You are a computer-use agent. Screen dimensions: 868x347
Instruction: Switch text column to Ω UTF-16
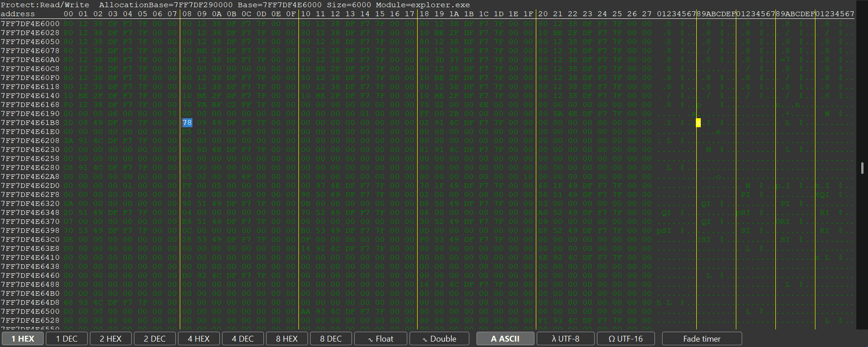pos(626,338)
